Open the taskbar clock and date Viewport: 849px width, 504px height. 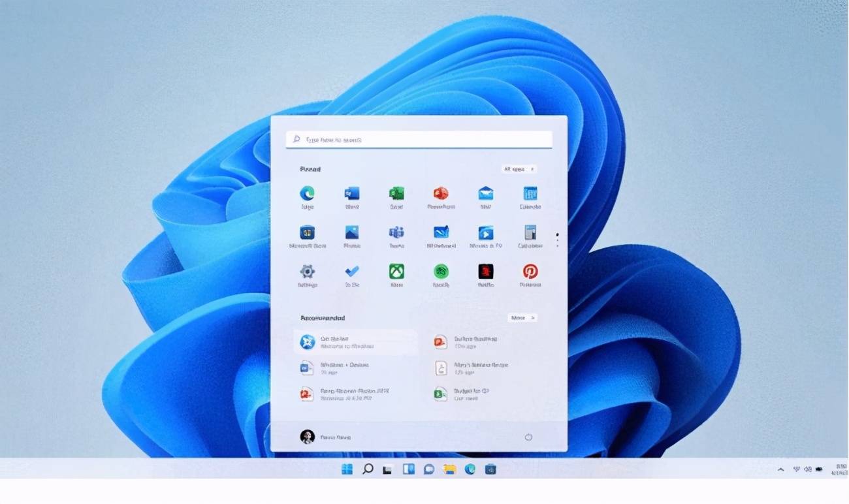840,469
